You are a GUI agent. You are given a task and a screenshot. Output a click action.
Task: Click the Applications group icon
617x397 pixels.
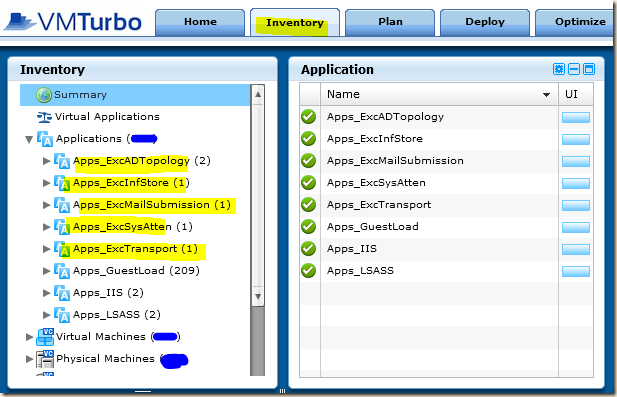pyautogui.click(x=45, y=139)
